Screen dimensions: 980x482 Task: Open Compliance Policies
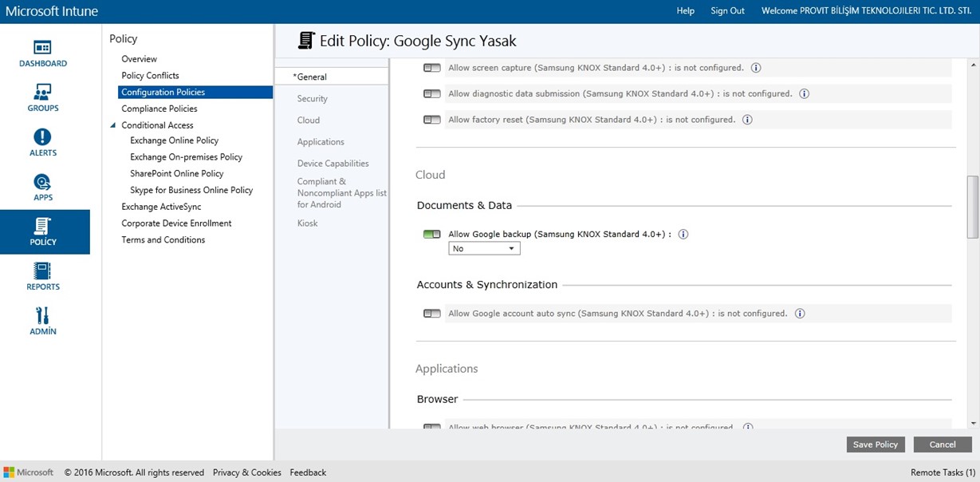click(x=159, y=109)
